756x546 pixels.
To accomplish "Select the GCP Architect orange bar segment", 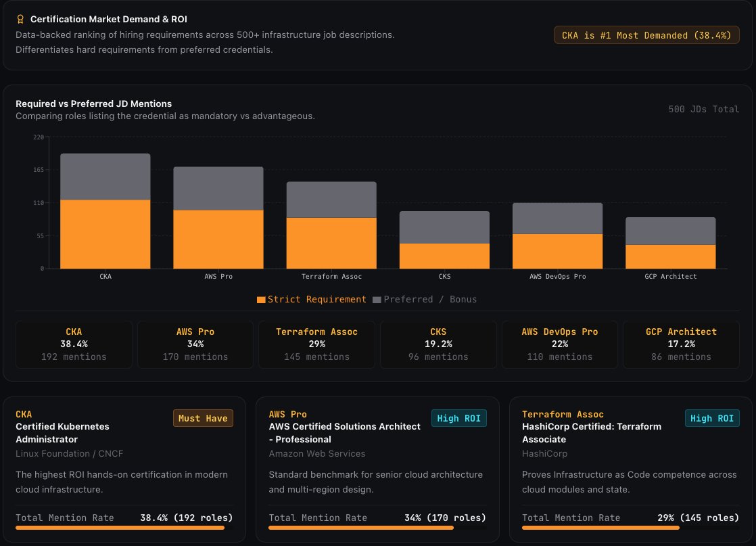I will pyautogui.click(x=671, y=256).
